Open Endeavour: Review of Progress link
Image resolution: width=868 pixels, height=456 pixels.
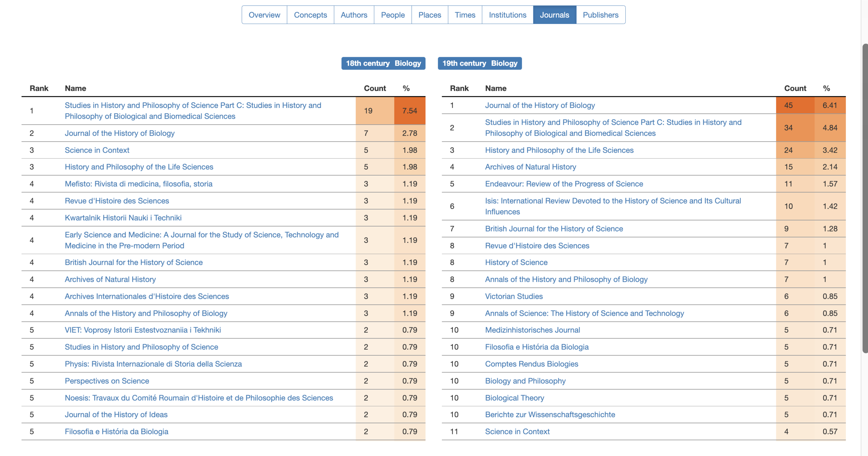[564, 184]
